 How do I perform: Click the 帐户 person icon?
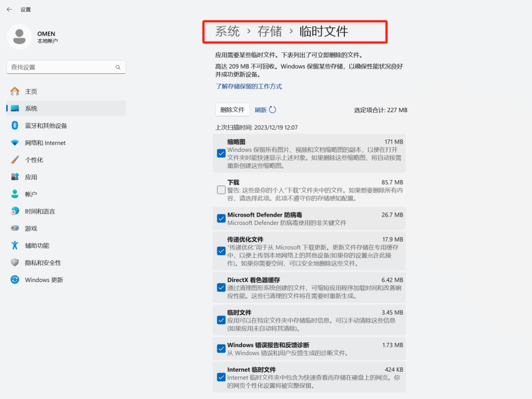pos(15,194)
